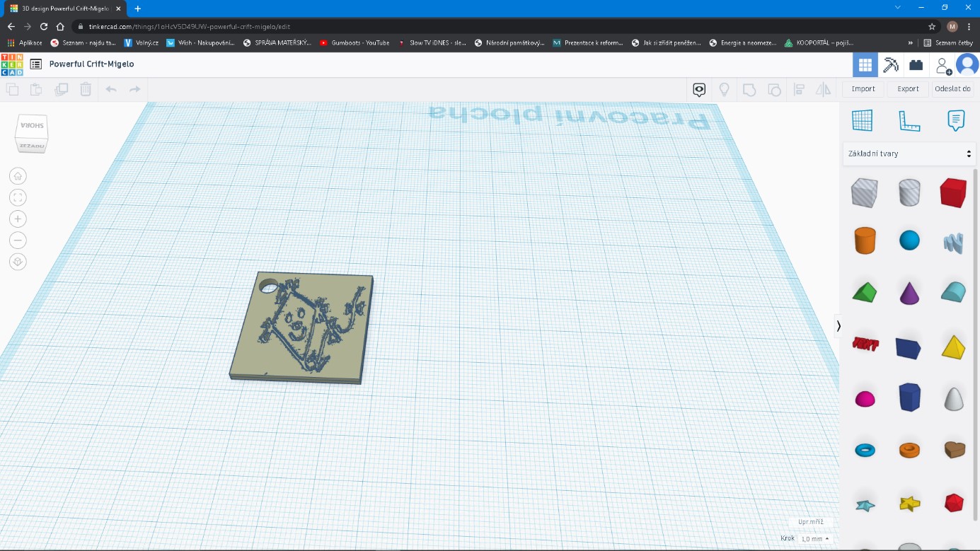Open the designs list icon beside the title

[x=36, y=64]
